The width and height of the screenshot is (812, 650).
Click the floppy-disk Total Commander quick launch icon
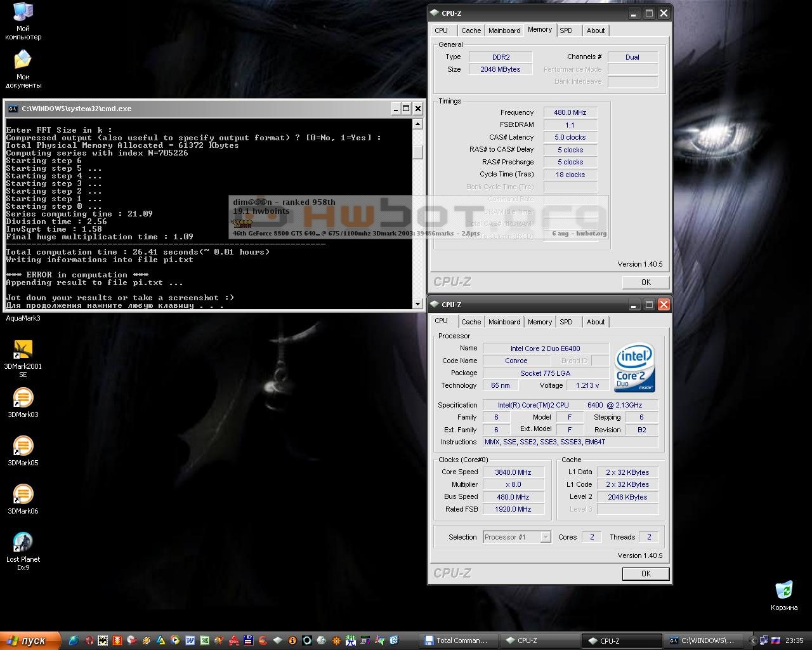[248, 640]
